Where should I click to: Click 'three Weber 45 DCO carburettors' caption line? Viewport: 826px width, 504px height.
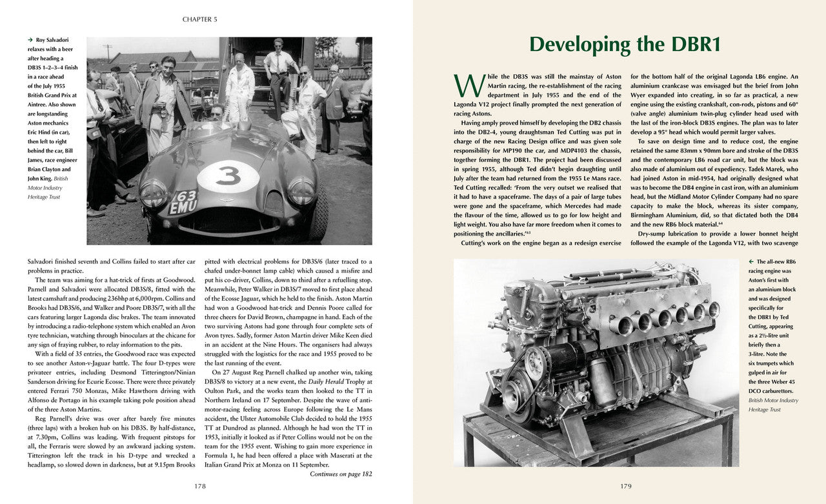(x=772, y=386)
